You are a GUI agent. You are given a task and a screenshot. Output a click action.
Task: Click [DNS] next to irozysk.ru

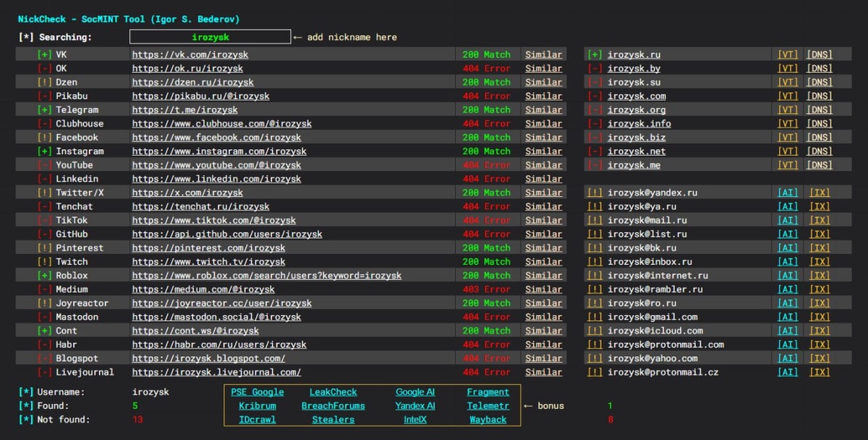click(820, 54)
